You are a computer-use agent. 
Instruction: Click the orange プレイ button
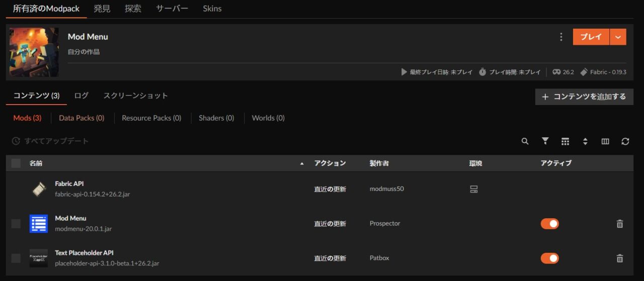tap(591, 37)
